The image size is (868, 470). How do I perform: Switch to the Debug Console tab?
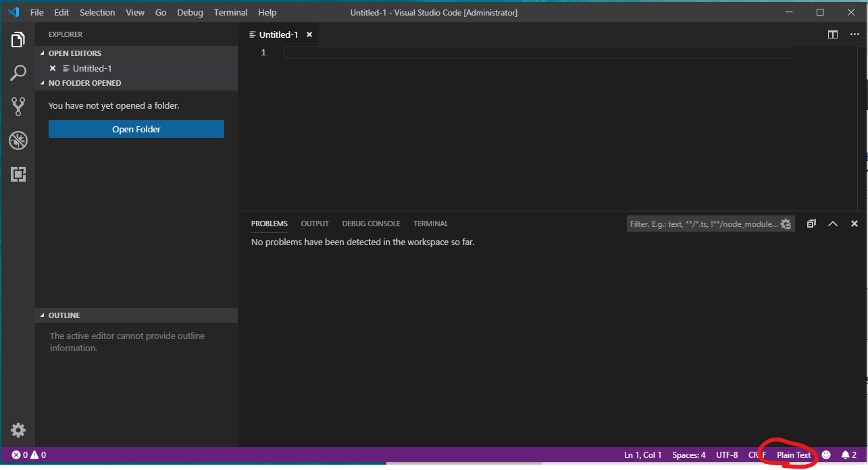[x=371, y=223]
